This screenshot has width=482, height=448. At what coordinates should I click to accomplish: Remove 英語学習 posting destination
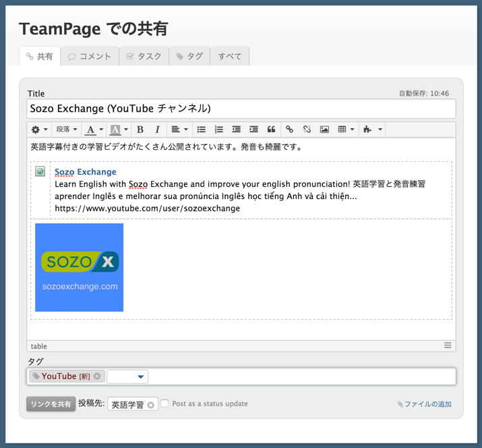tap(150, 405)
